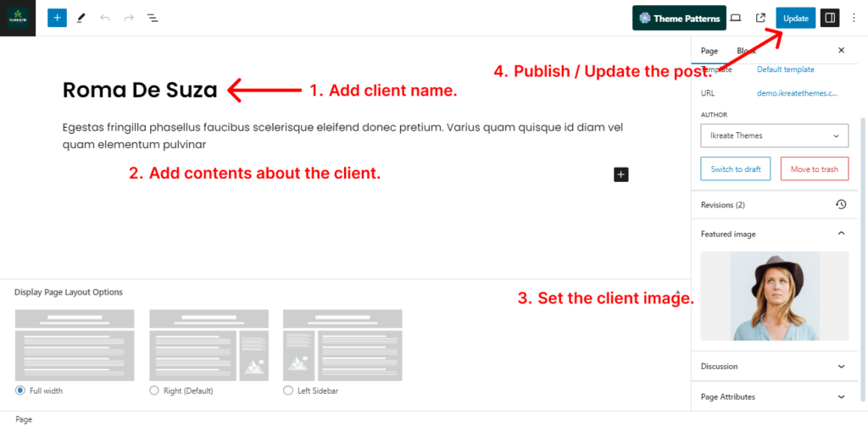Open the page in new tab icon
This screenshot has height=426, width=868.
[760, 18]
